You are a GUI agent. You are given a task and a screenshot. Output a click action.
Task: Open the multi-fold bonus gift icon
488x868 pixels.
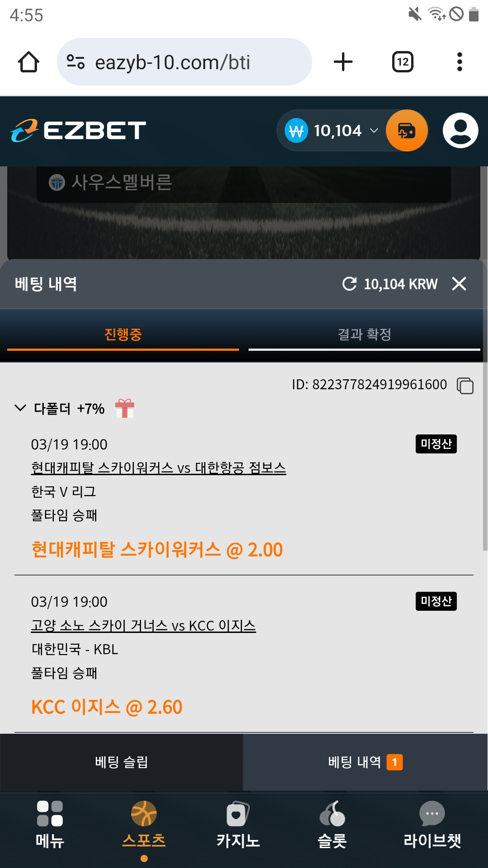[x=125, y=409]
